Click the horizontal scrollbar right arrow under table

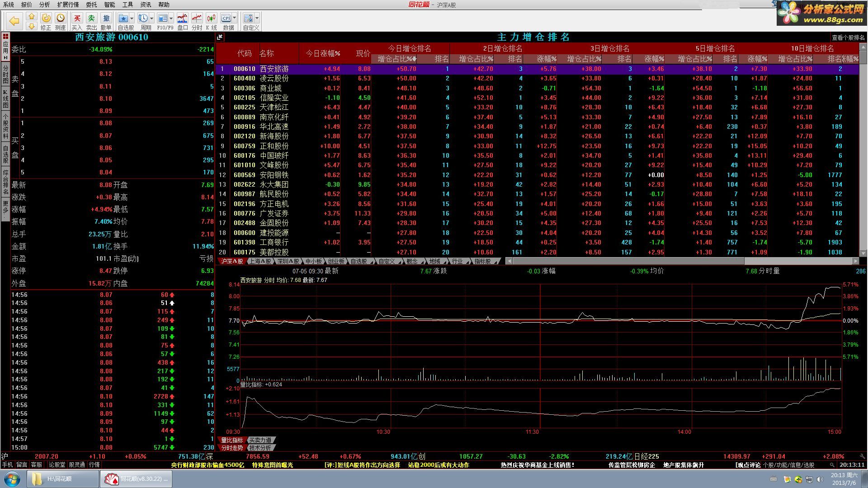pyautogui.click(x=855, y=261)
